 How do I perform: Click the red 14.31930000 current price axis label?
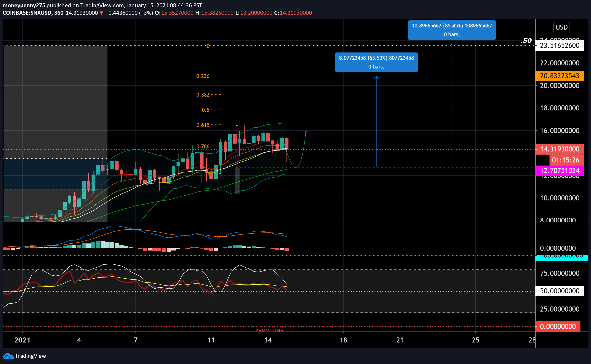(559, 149)
